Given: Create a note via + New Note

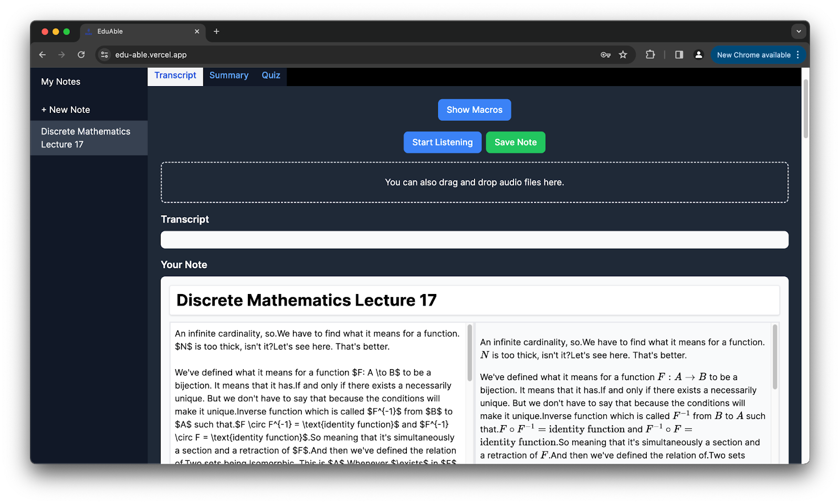Looking at the screenshot, I should [66, 110].
